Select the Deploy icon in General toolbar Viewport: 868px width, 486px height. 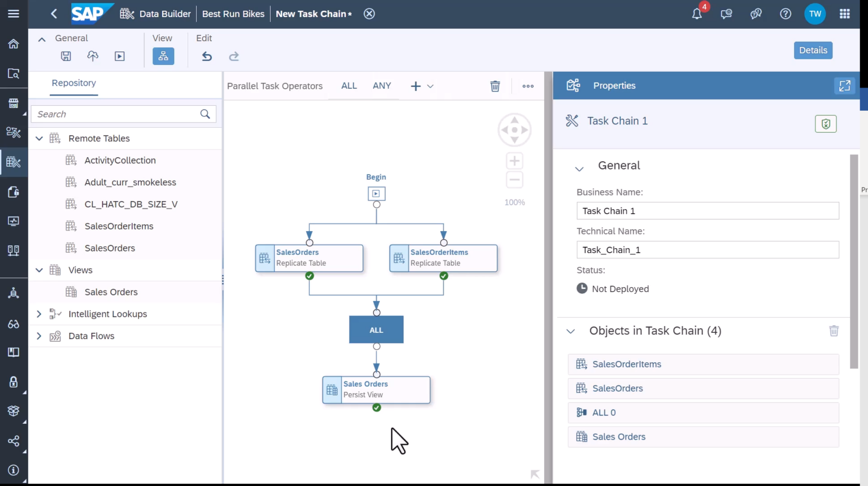(93, 56)
